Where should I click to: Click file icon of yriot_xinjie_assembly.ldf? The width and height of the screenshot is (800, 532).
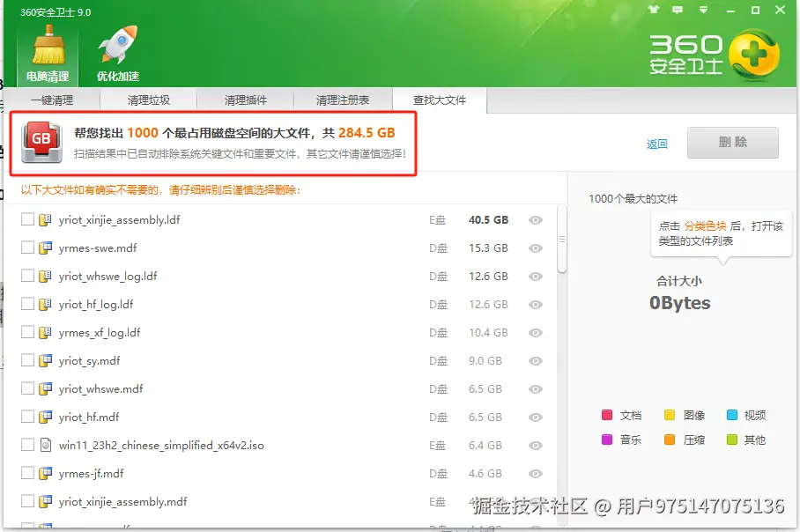[46, 220]
